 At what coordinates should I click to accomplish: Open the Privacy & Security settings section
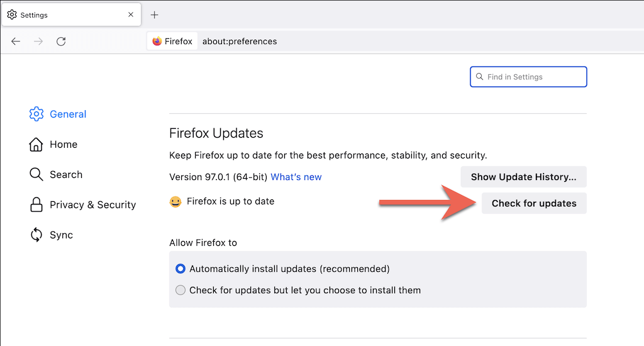pyautogui.click(x=92, y=204)
